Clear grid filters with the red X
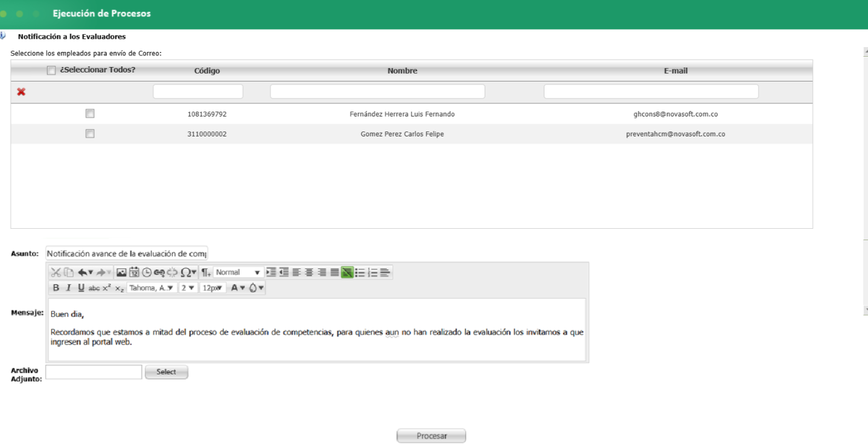Screen dimensions: 868x446 21,92
